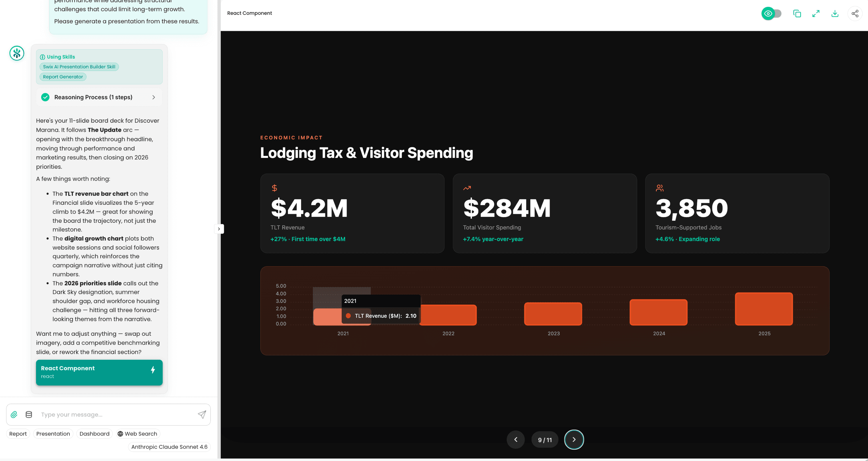Click the Report Generator skill tag
This screenshot has width=868, height=461.
(63, 77)
